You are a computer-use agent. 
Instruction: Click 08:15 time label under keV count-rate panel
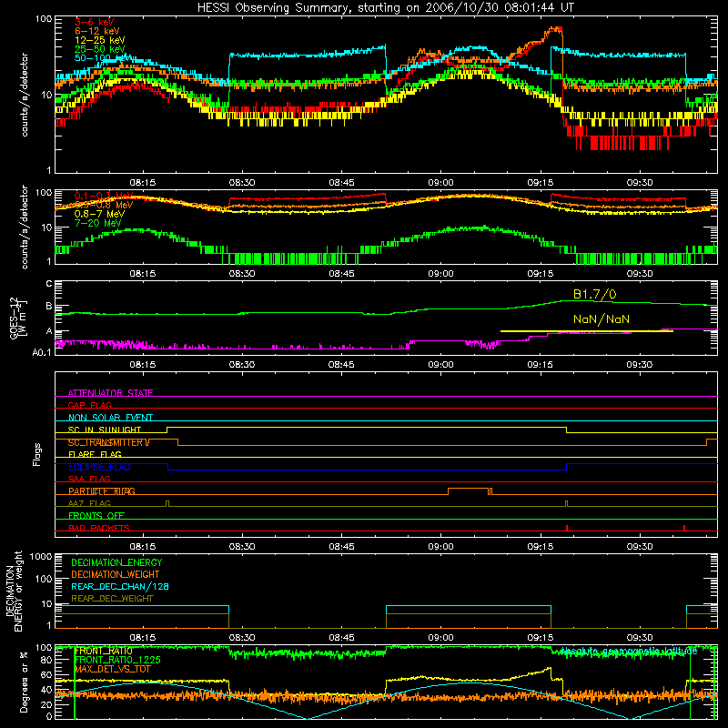(142, 183)
